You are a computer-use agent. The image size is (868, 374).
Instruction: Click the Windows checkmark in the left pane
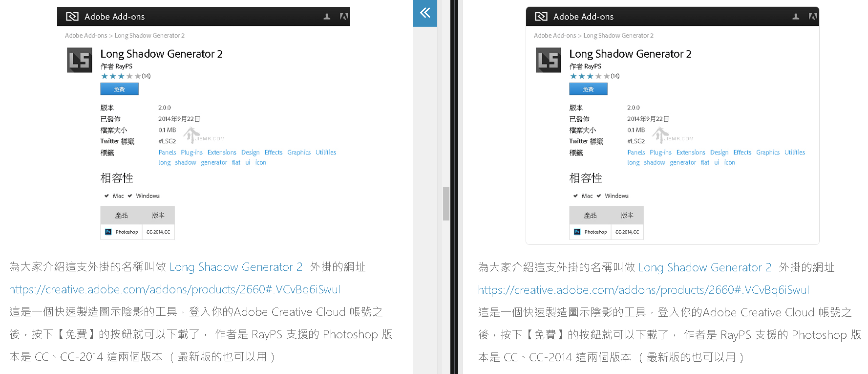click(x=130, y=196)
